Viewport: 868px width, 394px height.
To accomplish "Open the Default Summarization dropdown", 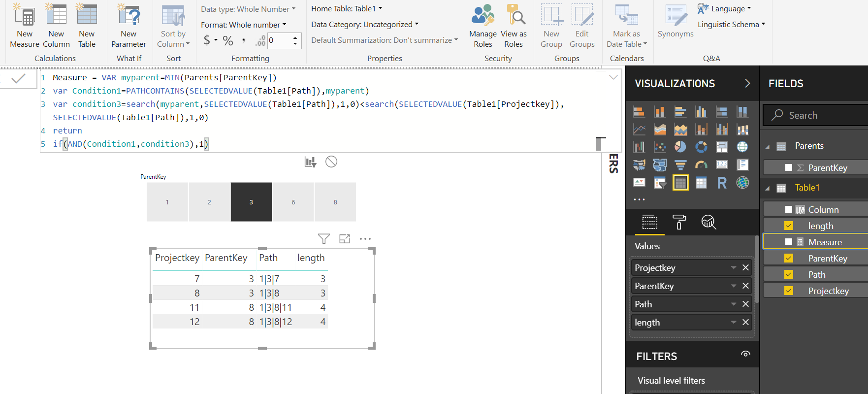I will (x=385, y=40).
